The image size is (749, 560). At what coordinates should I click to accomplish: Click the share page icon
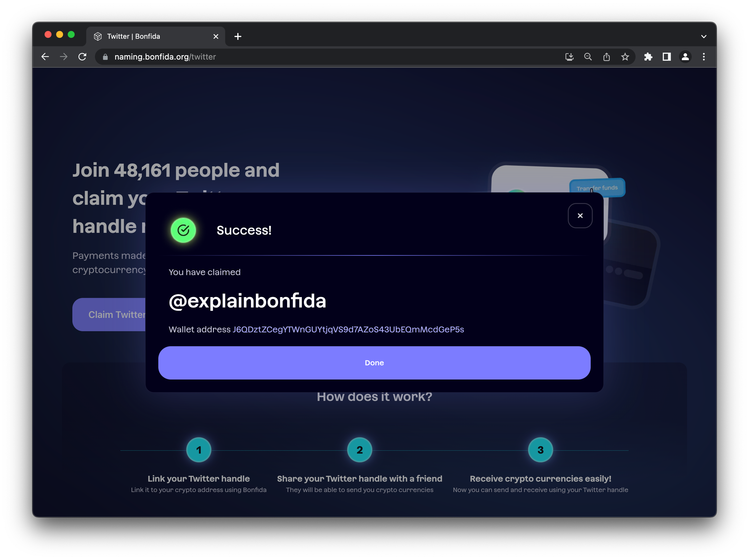[606, 57]
